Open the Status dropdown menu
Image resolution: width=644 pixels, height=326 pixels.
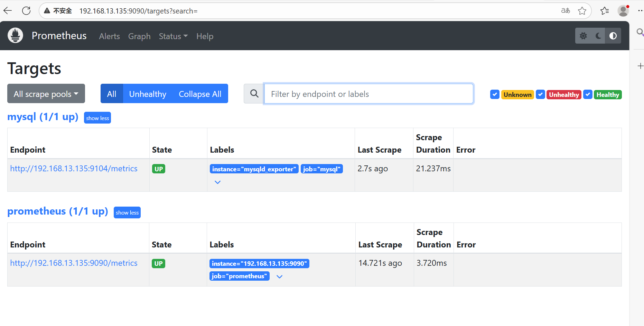pyautogui.click(x=173, y=36)
